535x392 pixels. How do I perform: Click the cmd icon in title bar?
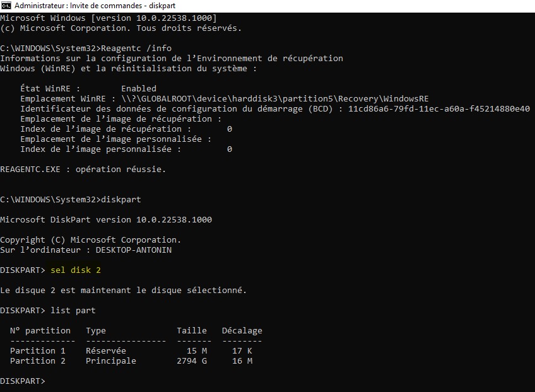[6, 6]
